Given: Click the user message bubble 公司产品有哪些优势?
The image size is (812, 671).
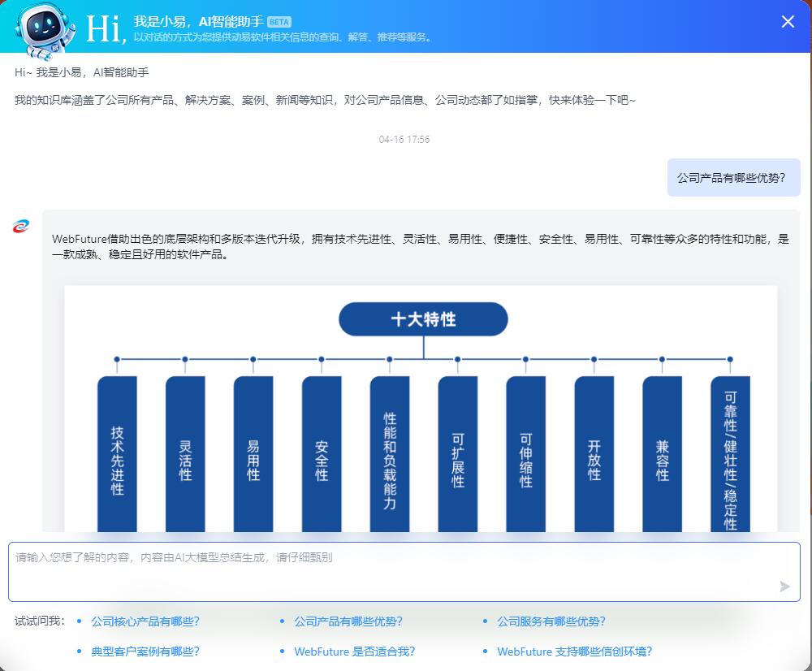Looking at the screenshot, I should tap(732, 177).
